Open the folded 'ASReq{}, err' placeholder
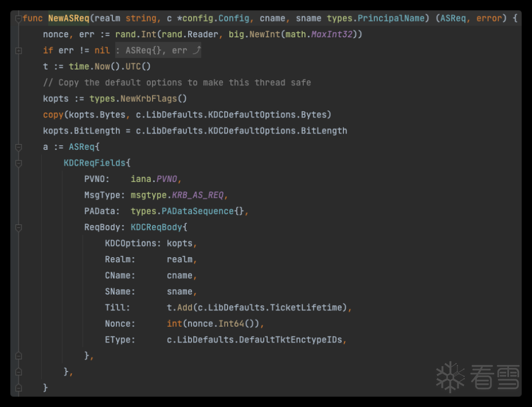 point(158,50)
